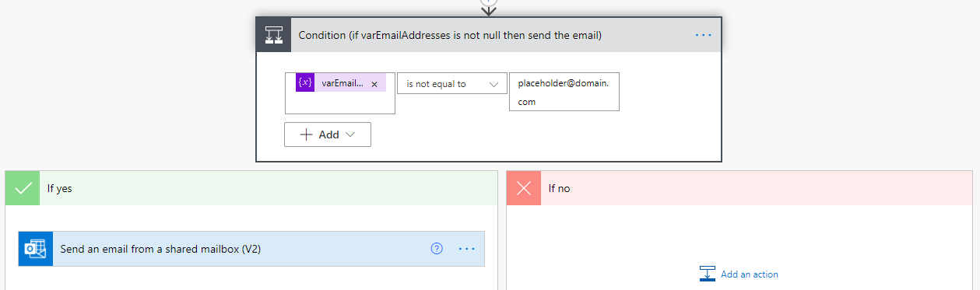This screenshot has width=980, height=290.
Task: Open the ellipsis menu on Send email action
Action: [x=467, y=249]
